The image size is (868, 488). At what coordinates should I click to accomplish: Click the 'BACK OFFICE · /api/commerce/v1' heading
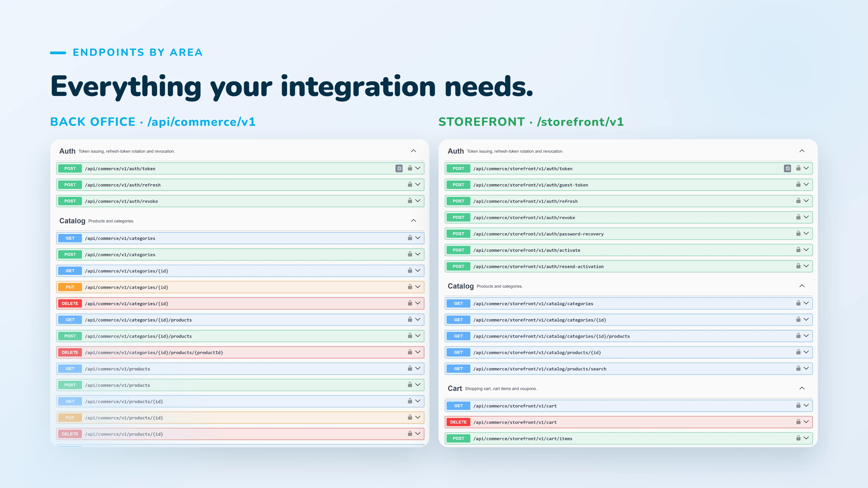point(153,121)
